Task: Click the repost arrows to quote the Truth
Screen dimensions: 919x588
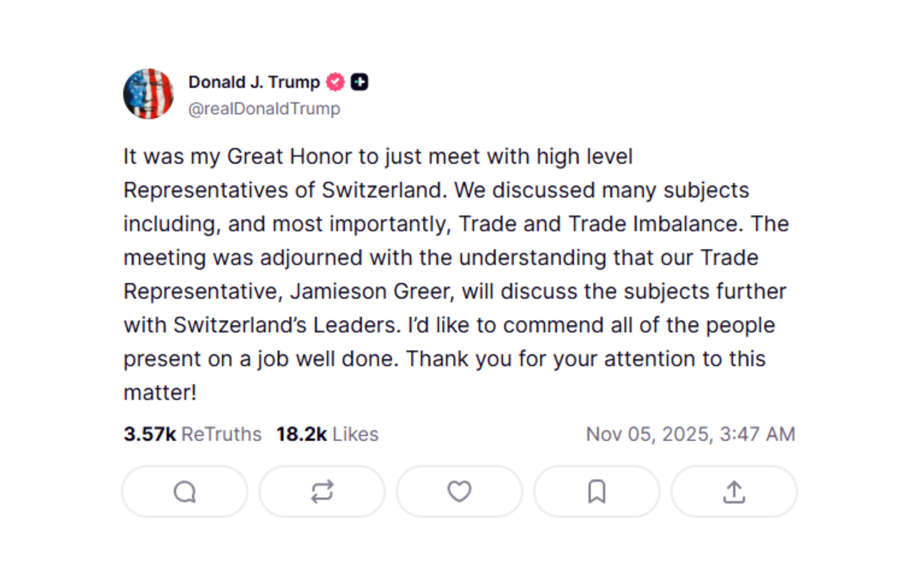Action: click(x=322, y=492)
